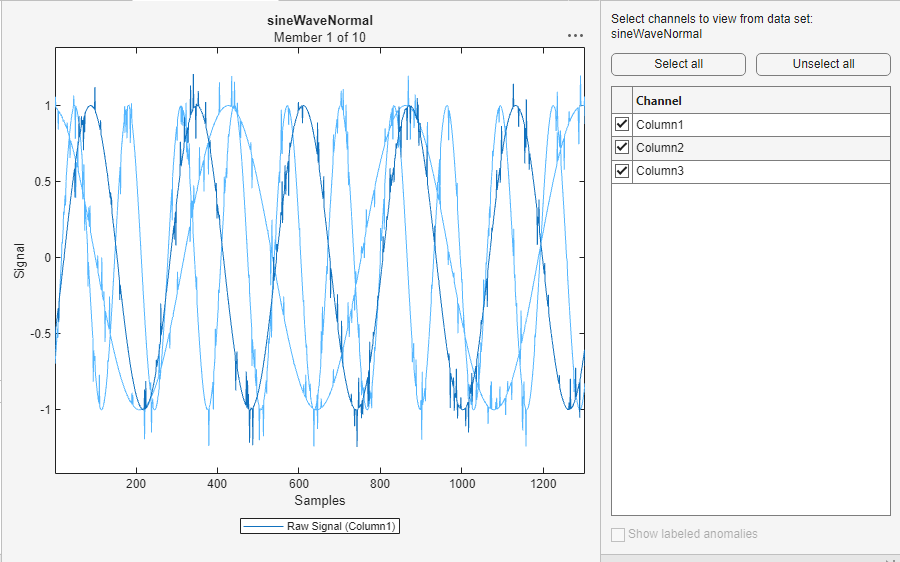Toggle the Column2 channel checkbox
Viewport: 900px width, 562px height.
pyautogui.click(x=622, y=148)
